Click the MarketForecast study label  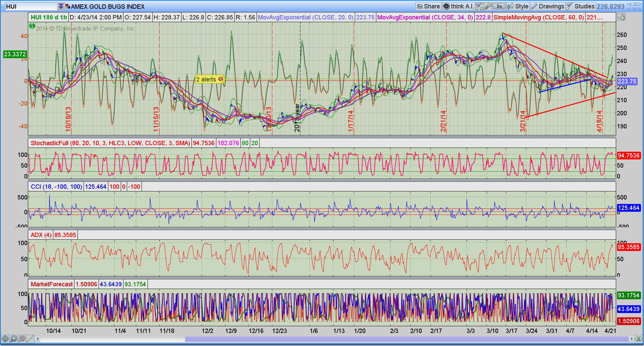(x=52, y=284)
